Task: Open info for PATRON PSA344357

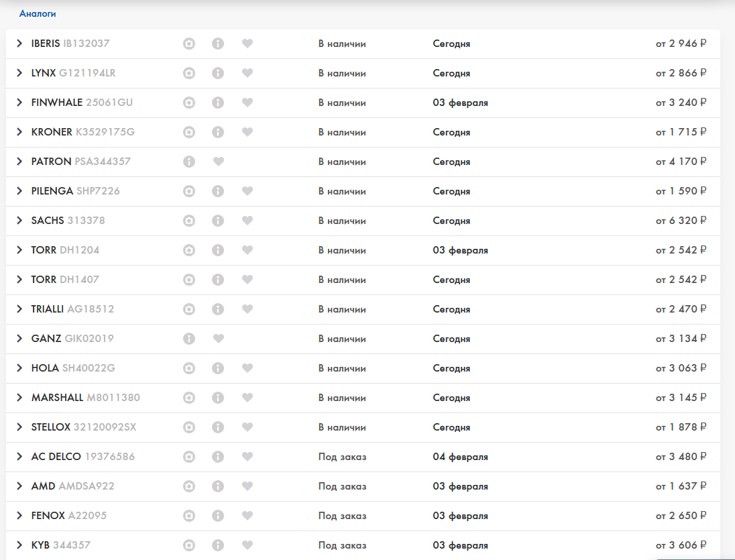Action: click(x=189, y=162)
